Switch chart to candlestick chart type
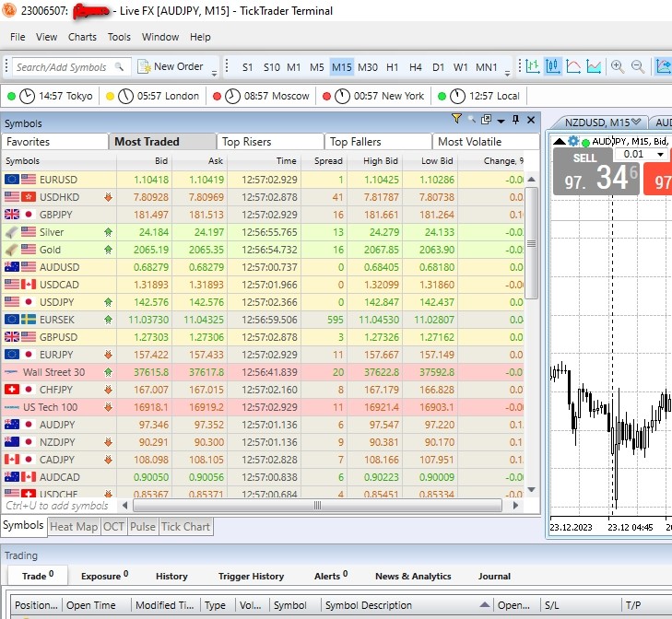This screenshot has width=672, height=619. [x=553, y=66]
